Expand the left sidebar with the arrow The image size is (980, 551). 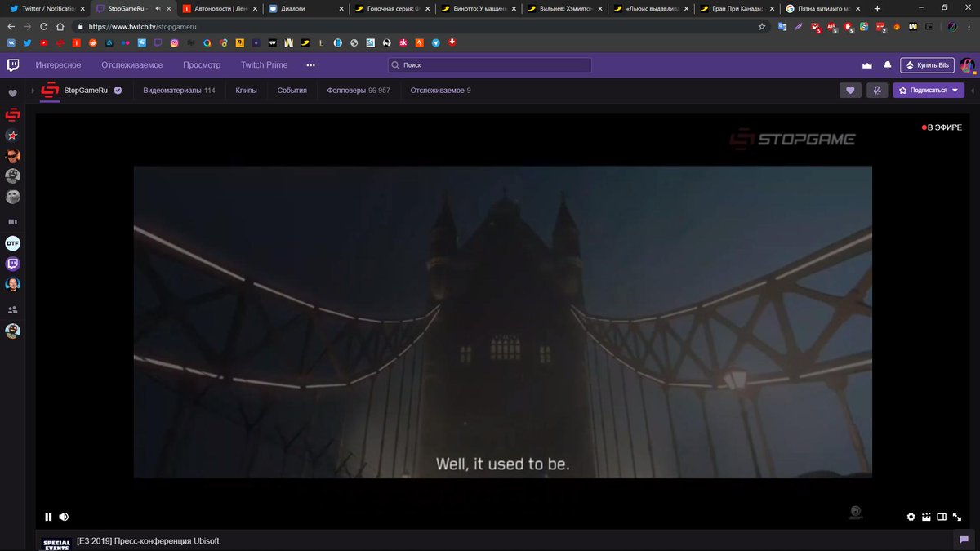pos(33,90)
